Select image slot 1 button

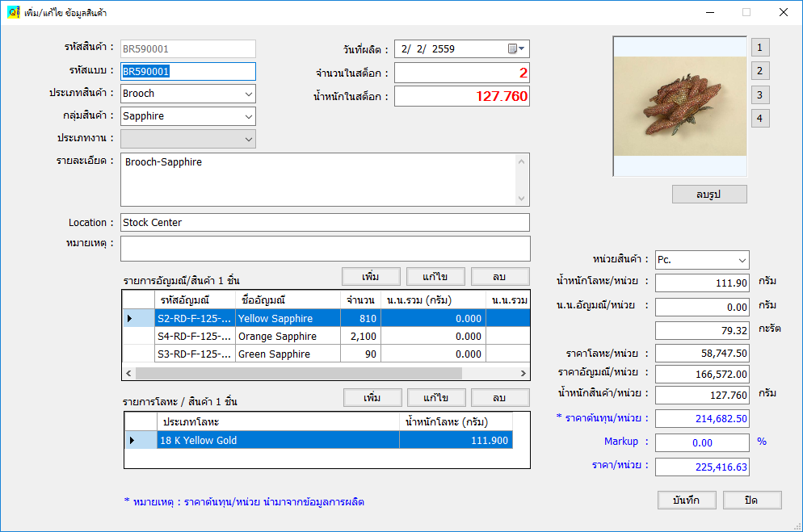(x=759, y=47)
